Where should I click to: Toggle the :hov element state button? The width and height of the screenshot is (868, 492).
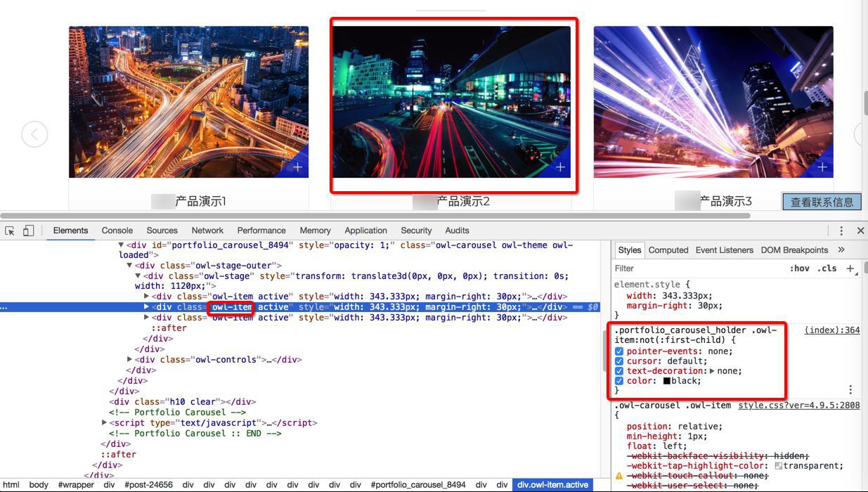tap(799, 268)
